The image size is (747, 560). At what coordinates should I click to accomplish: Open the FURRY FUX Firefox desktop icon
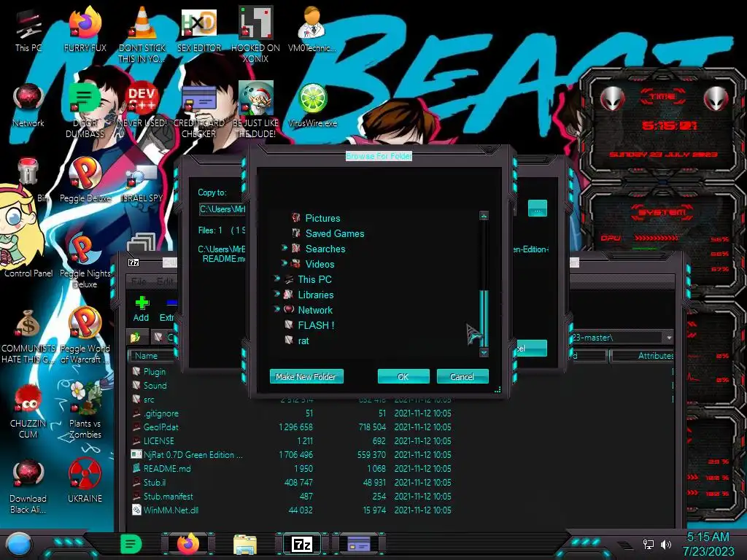(85, 29)
